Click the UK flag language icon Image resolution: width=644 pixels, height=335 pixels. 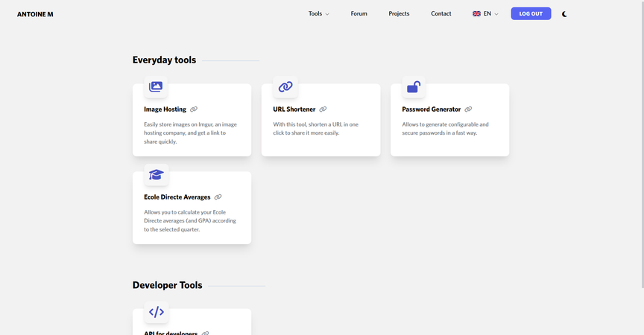point(476,13)
